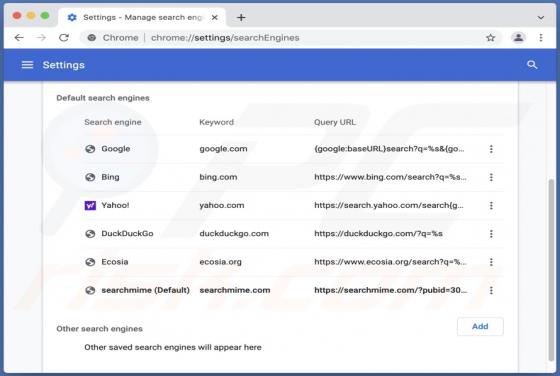Select the Ecosia search engine name
The width and height of the screenshot is (560, 376).
(115, 261)
